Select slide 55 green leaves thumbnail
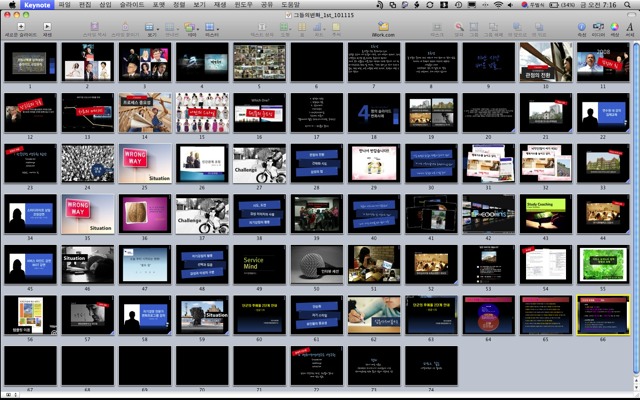 pyautogui.click(x=603, y=264)
